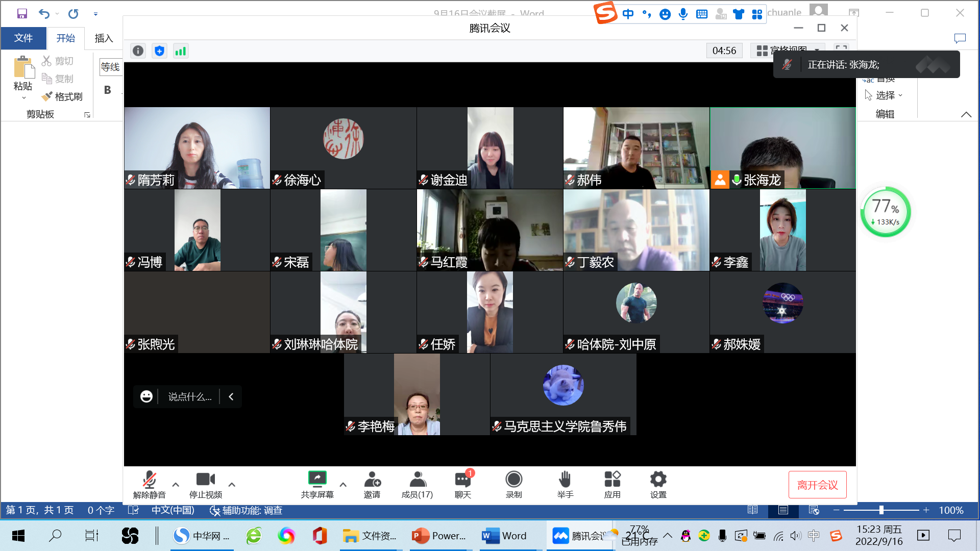
Task: Open the Word 文件 tab
Action: pyautogui.click(x=23, y=38)
